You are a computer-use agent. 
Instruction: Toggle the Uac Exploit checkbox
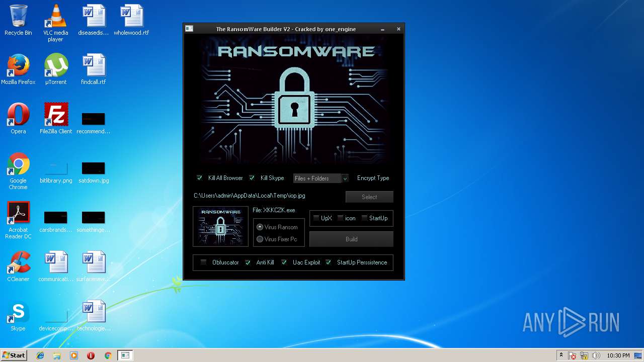coord(284,262)
